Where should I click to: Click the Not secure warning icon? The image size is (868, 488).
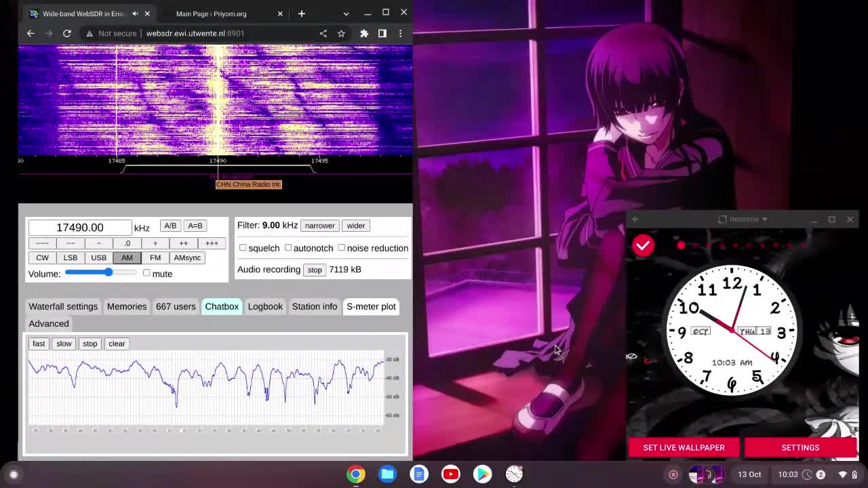(90, 33)
